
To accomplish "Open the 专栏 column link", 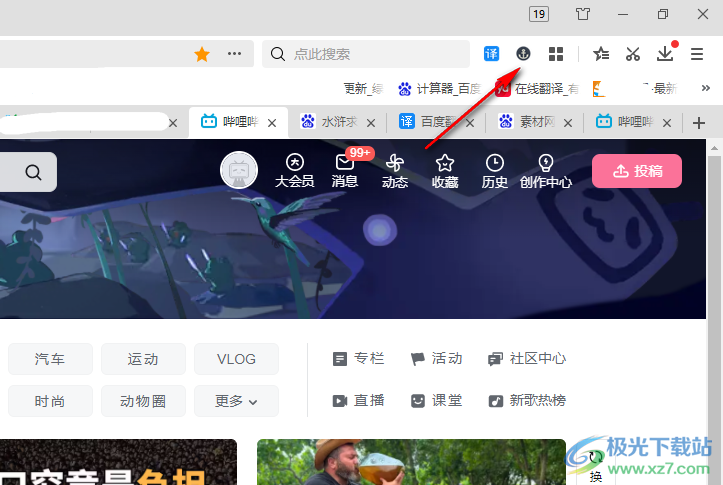I will (x=358, y=358).
